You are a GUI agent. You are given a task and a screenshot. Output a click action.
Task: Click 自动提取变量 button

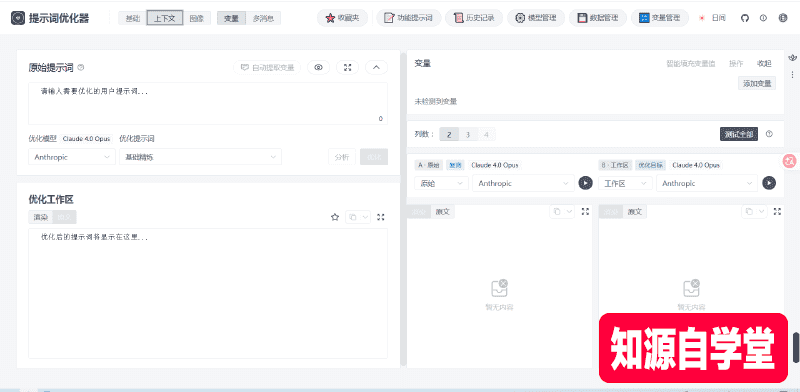(267, 67)
